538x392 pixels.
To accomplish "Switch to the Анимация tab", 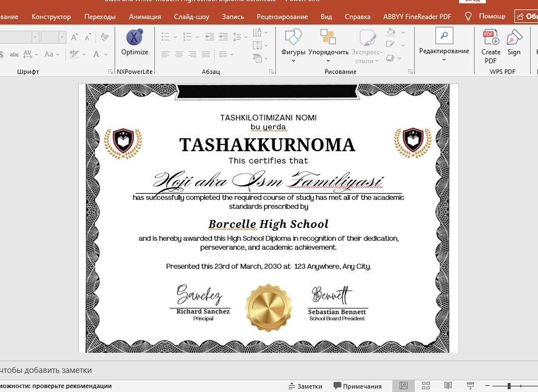I will [x=145, y=16].
